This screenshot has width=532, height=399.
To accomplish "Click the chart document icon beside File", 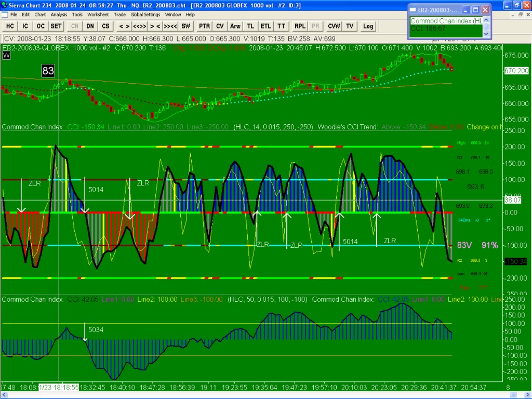I will coord(4,15).
